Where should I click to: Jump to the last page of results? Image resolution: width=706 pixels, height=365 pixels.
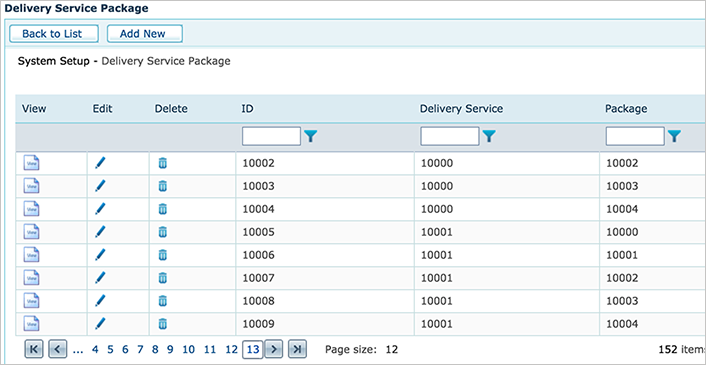tap(297, 349)
